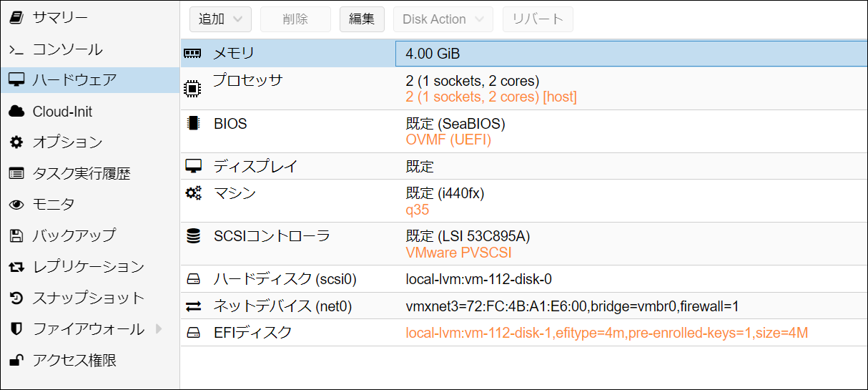Click the monitor icon beside ディスプレイ
This screenshot has height=390, width=868.
coord(193,166)
